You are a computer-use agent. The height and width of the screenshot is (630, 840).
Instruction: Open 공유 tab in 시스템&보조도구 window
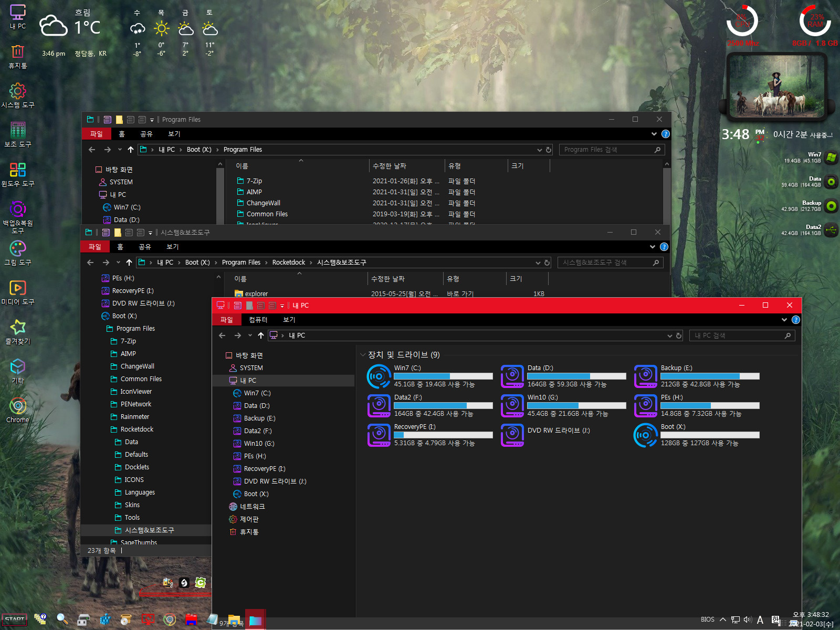tap(145, 247)
